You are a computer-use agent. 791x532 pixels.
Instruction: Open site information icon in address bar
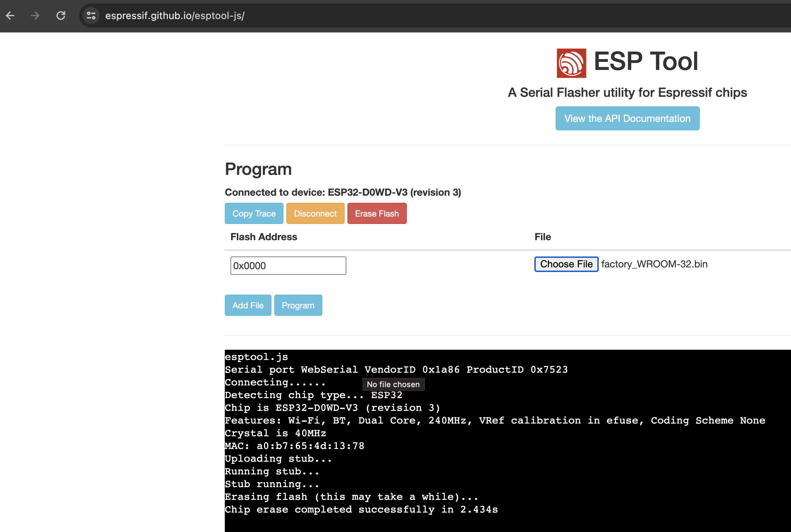(91, 16)
